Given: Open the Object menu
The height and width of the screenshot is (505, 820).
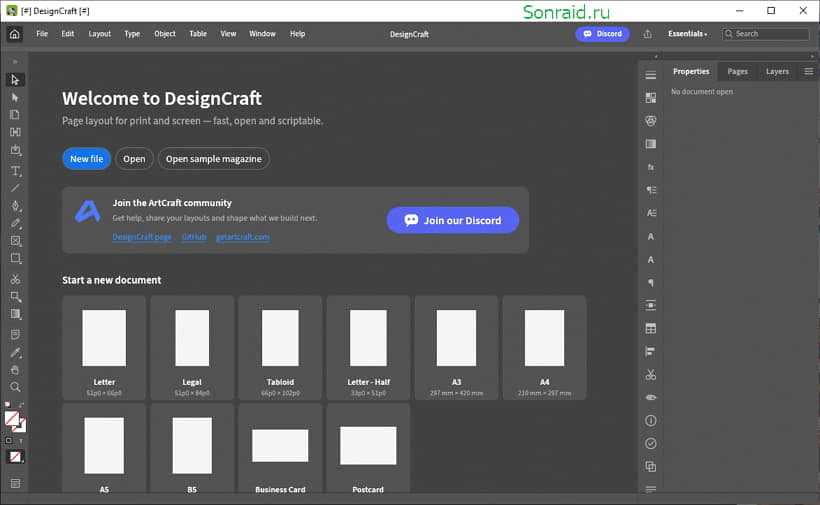Looking at the screenshot, I should coord(165,34).
